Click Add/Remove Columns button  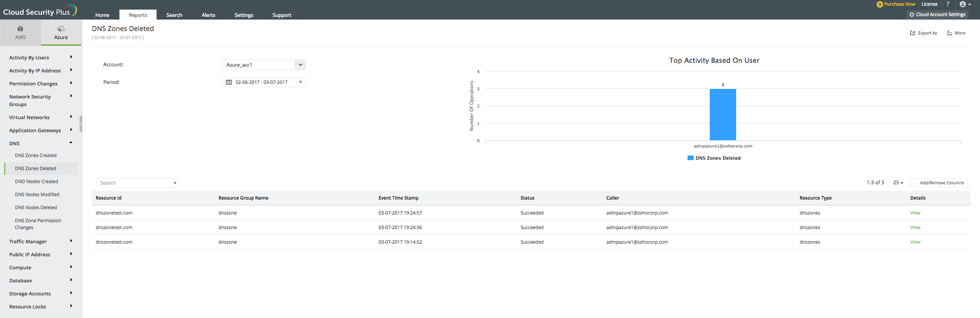pos(942,183)
